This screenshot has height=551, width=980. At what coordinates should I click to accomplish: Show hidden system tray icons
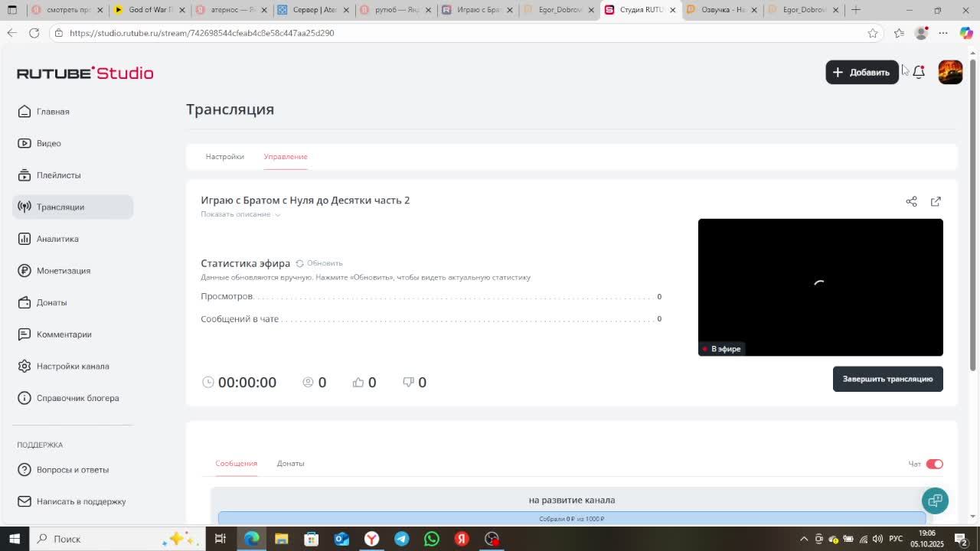click(x=804, y=539)
